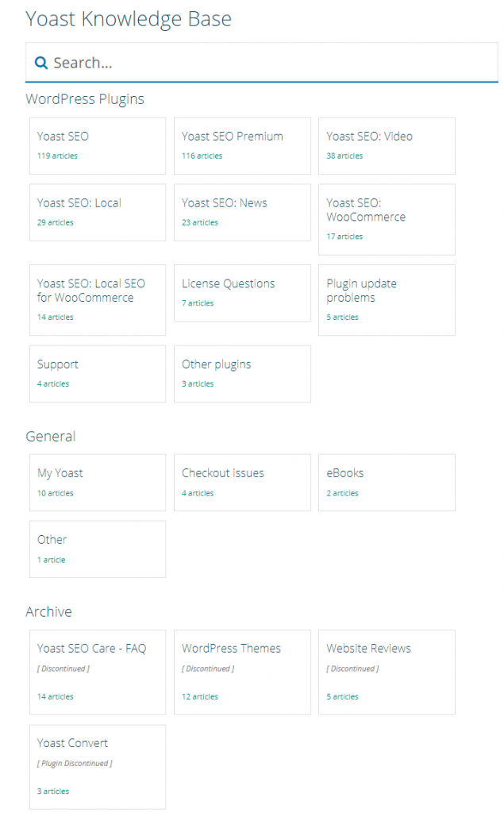View discontinued WordPress Themes articles
Screen dimensions: 504x813
pyautogui.click(x=242, y=672)
